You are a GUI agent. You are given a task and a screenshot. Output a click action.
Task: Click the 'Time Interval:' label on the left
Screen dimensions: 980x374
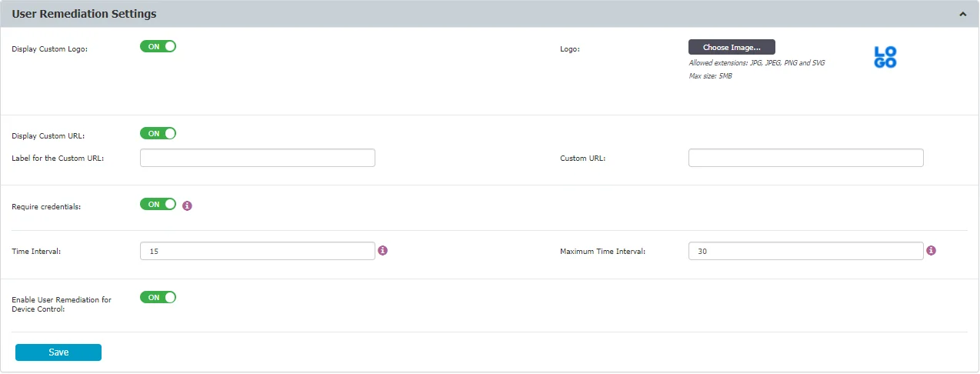[x=36, y=252]
